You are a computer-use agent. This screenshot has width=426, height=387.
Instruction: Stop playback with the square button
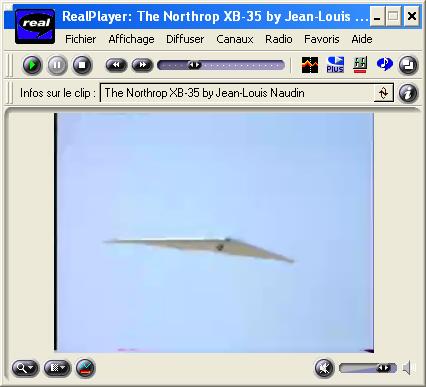(x=82, y=65)
